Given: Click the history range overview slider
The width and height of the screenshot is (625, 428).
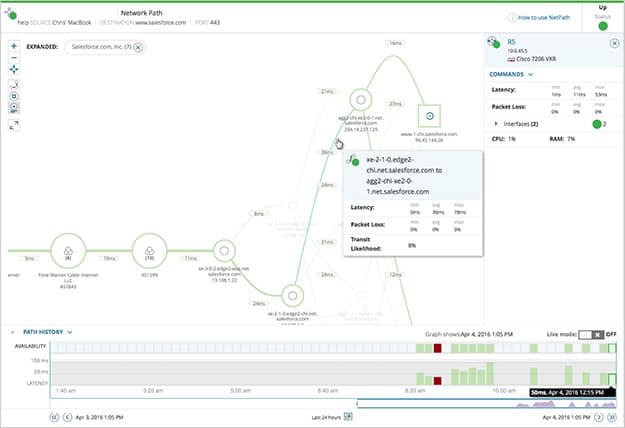Looking at the screenshot, I should coord(486,404).
